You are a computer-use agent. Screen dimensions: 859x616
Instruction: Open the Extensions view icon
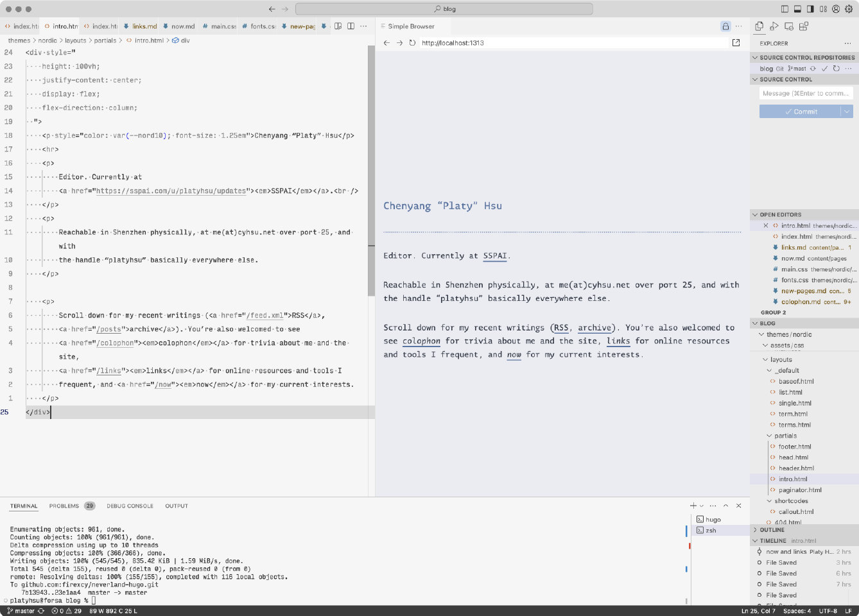tap(804, 26)
